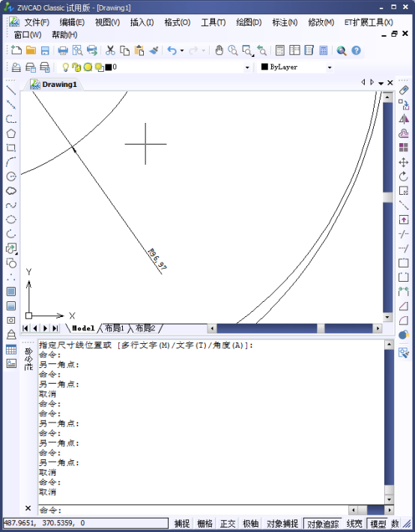The image size is (415, 532).
Task: Click the Pan realtime hand icon
Action: (x=219, y=50)
